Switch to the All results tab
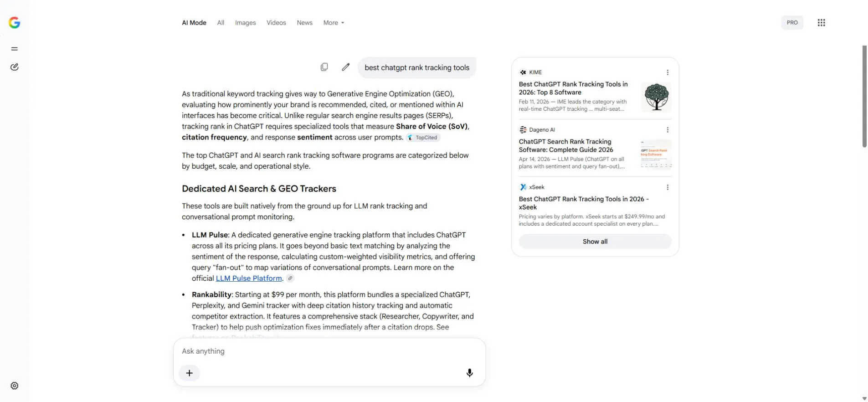This screenshot has width=868, height=402. click(221, 23)
